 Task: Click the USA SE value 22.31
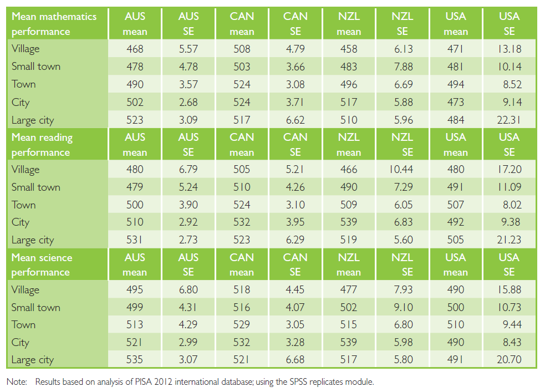(509, 120)
